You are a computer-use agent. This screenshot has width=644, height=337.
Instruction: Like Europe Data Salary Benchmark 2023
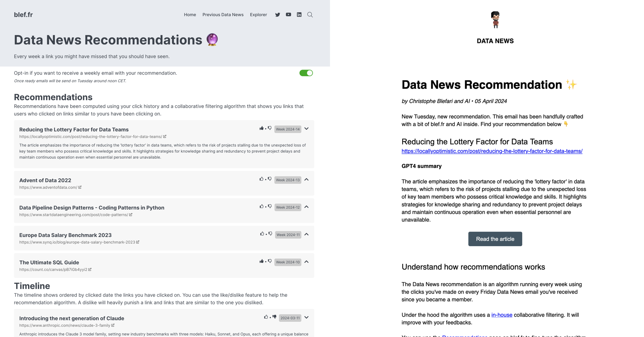(x=262, y=234)
